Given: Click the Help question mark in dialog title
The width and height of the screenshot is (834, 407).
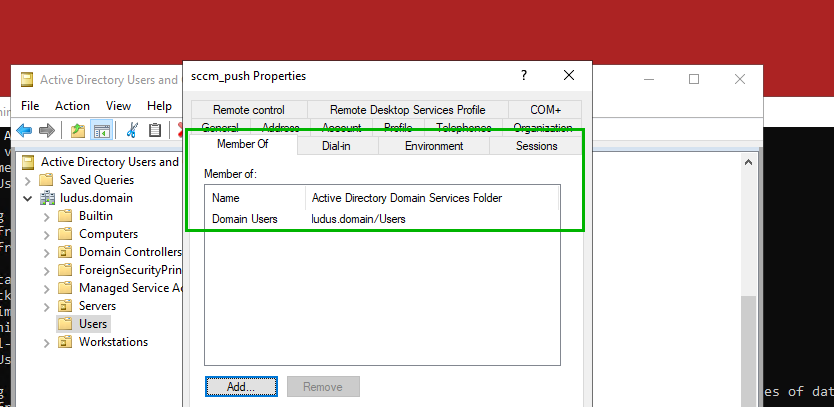Looking at the screenshot, I should coord(523,76).
